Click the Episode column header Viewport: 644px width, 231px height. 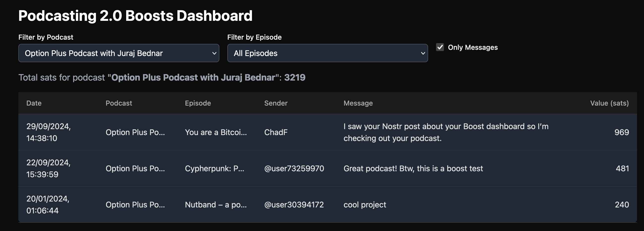(x=198, y=103)
